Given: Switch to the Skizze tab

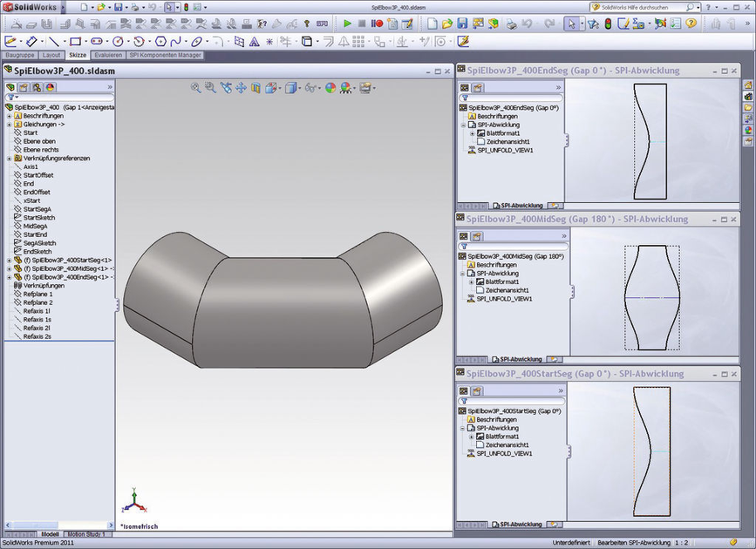Looking at the screenshot, I should (77, 56).
